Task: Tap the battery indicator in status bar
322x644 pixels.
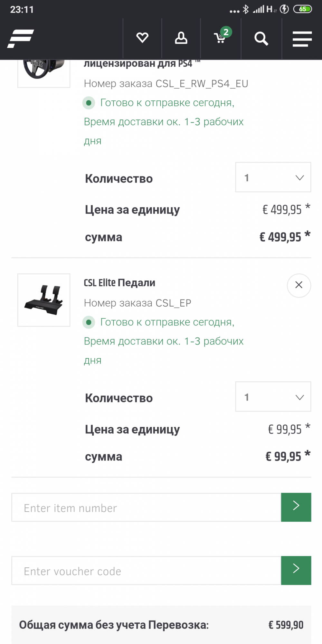Action: point(302,9)
